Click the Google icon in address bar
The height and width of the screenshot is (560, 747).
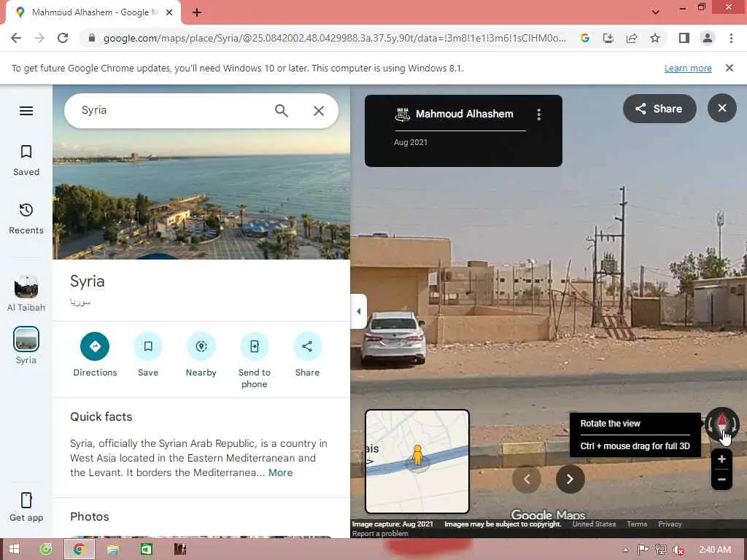(x=585, y=38)
